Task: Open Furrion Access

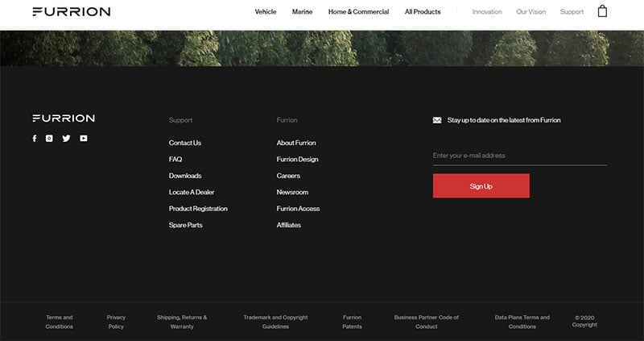Action: (x=298, y=209)
